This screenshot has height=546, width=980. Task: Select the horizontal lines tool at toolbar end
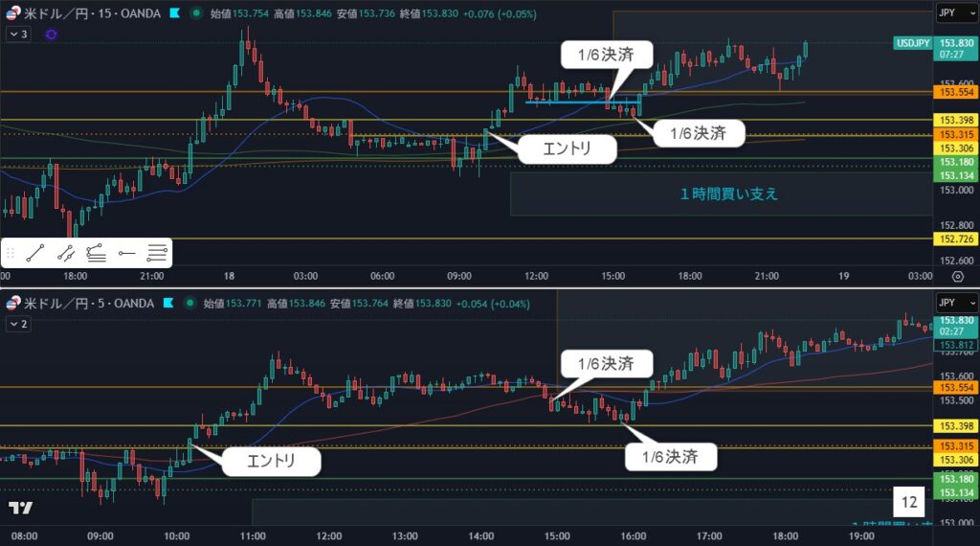pos(157,254)
